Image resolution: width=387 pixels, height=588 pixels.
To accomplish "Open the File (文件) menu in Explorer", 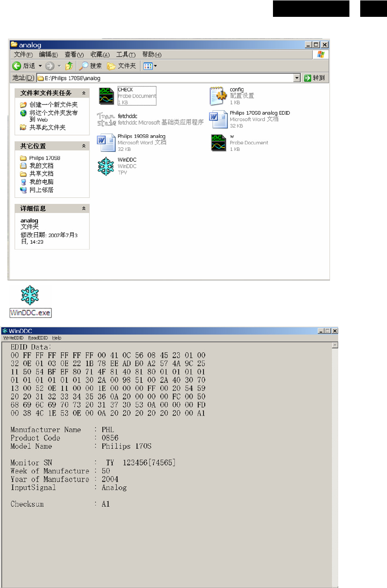I will click(23, 54).
